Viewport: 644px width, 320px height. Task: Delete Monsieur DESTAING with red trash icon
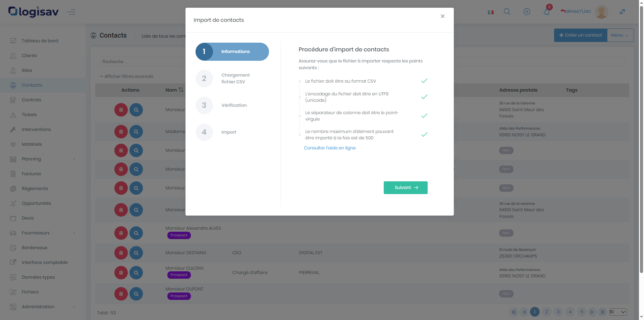[x=121, y=253]
